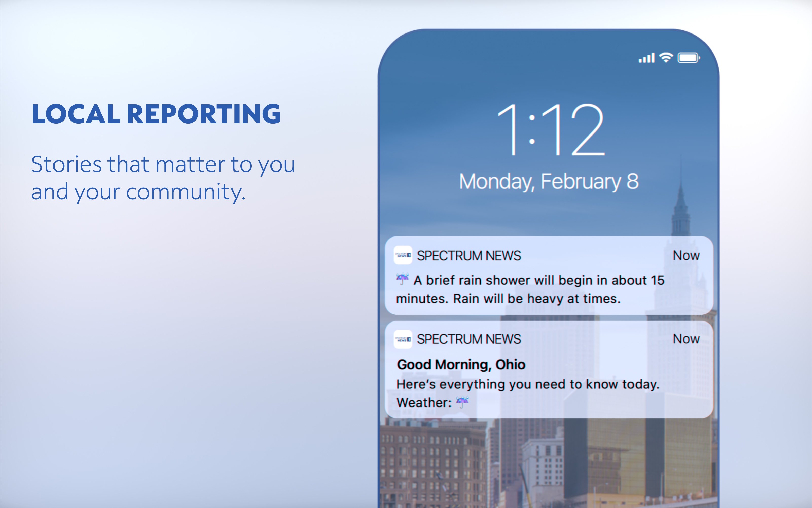Click the cellular signal bars icon
This screenshot has width=812, height=508.
[646, 58]
